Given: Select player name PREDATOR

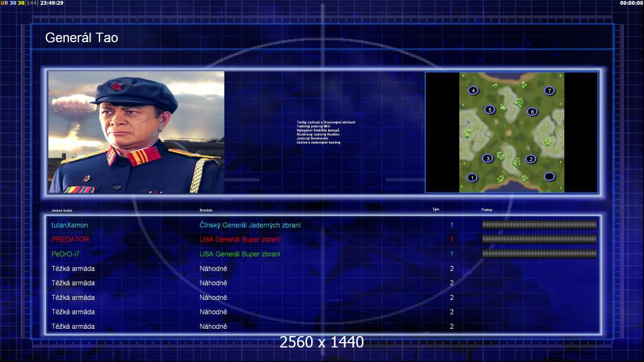Looking at the screenshot, I should tap(70, 240).
